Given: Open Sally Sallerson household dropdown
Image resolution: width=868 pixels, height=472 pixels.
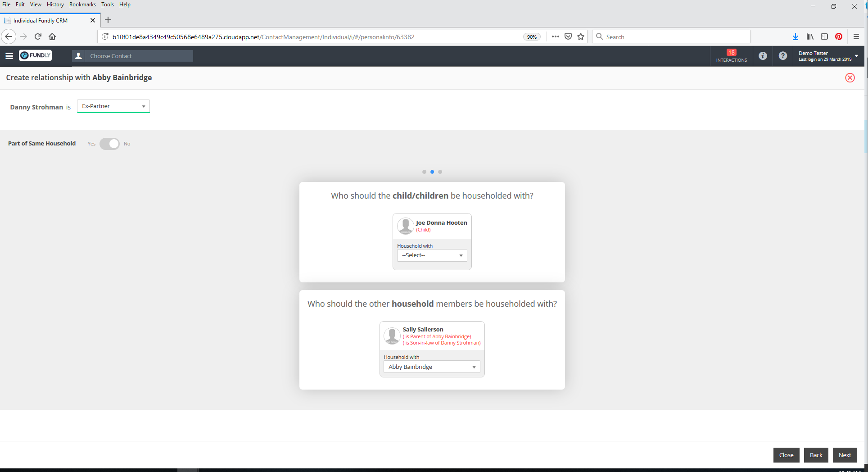Looking at the screenshot, I should (432, 367).
